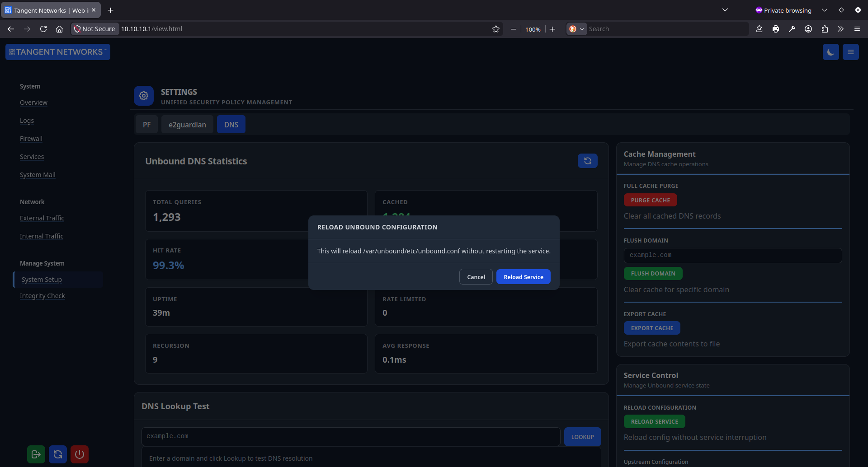Click the Tangent Networks logo
Screen dimensions: 868x467
tap(57, 51)
